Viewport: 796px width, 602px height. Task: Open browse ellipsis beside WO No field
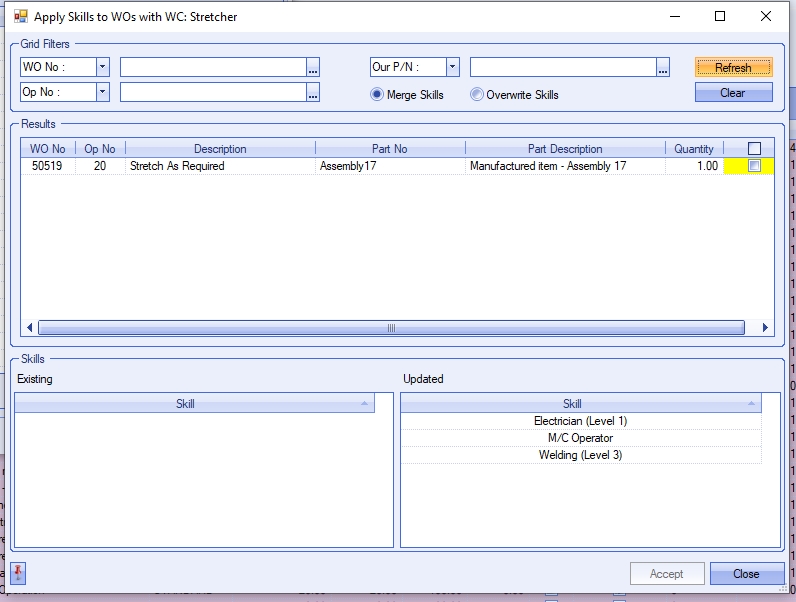[x=313, y=68]
